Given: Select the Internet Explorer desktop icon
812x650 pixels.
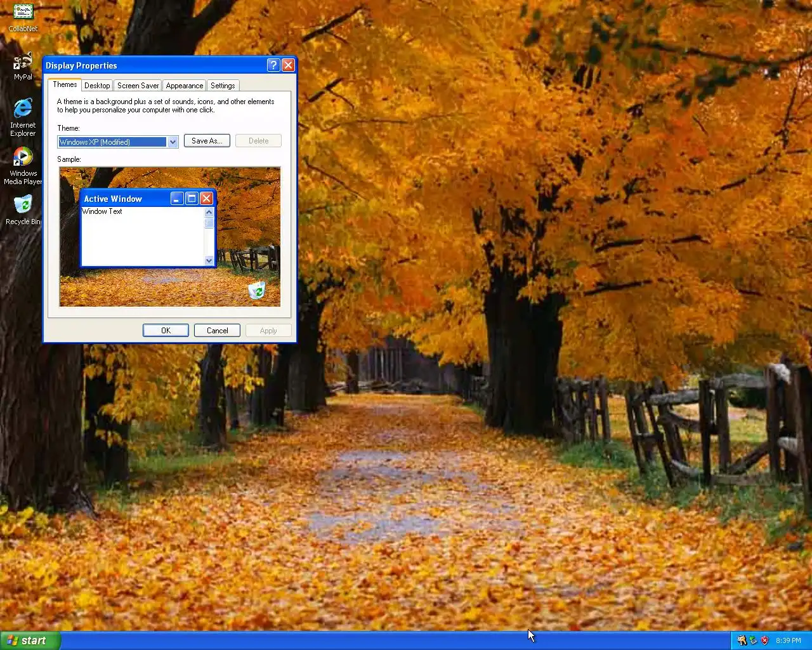Looking at the screenshot, I should pos(23,117).
